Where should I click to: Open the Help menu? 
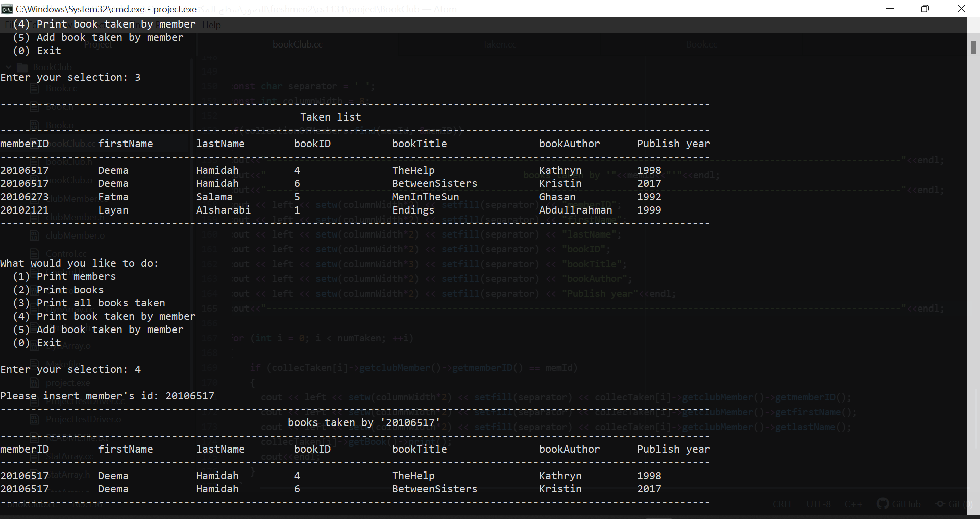pyautogui.click(x=211, y=25)
